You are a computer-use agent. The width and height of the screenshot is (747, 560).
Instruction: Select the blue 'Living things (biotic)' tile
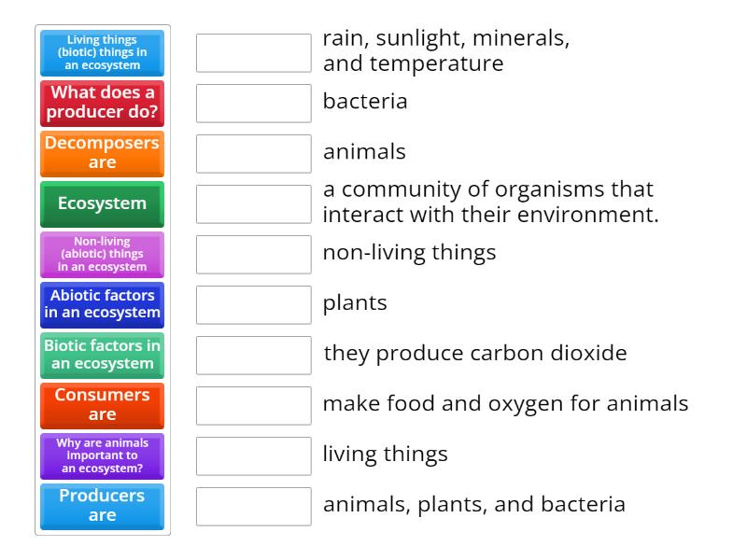click(101, 53)
